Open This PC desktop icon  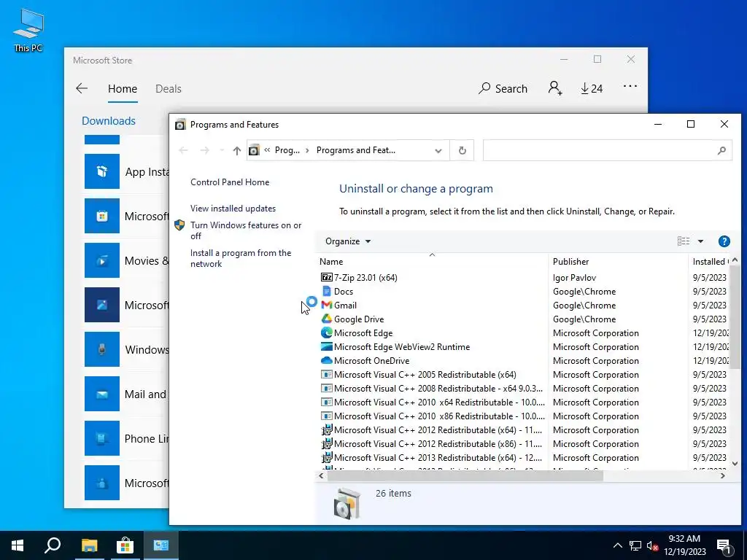pos(28,30)
